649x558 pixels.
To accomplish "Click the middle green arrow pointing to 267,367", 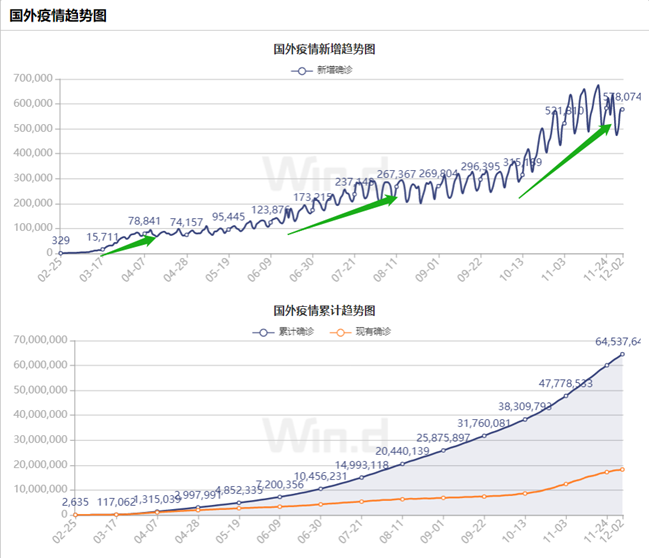I will coord(342,215).
